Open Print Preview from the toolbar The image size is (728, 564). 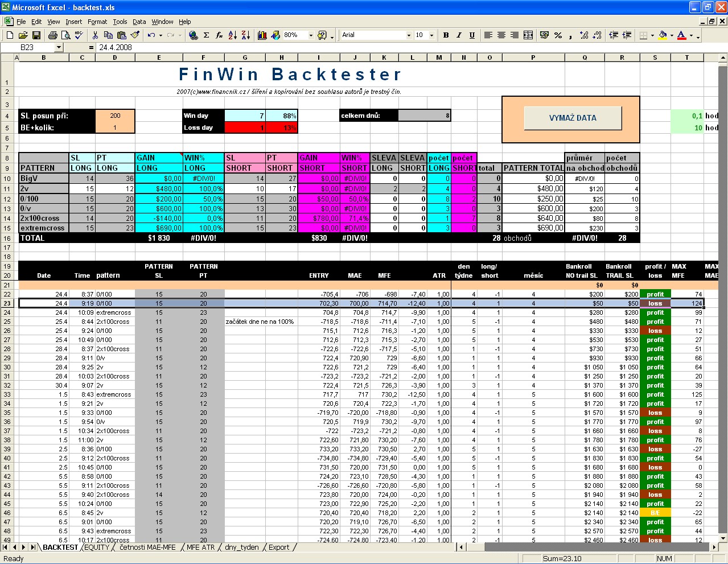(x=65, y=35)
